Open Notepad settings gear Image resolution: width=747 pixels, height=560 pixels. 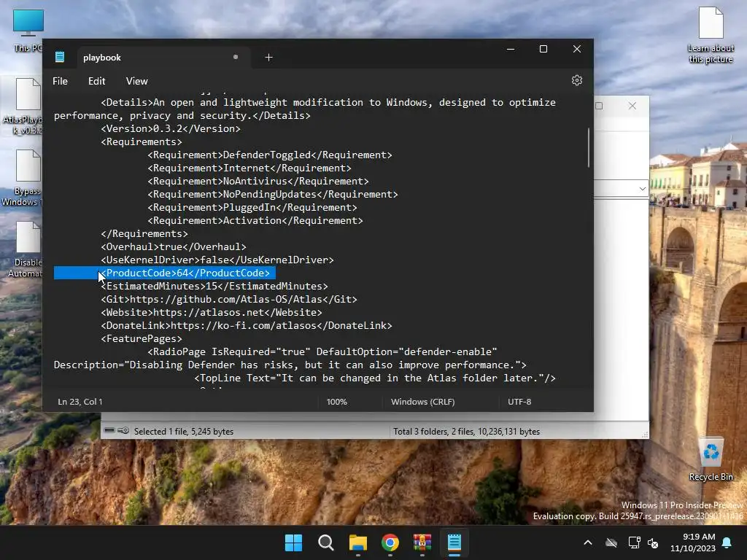pyautogui.click(x=577, y=80)
